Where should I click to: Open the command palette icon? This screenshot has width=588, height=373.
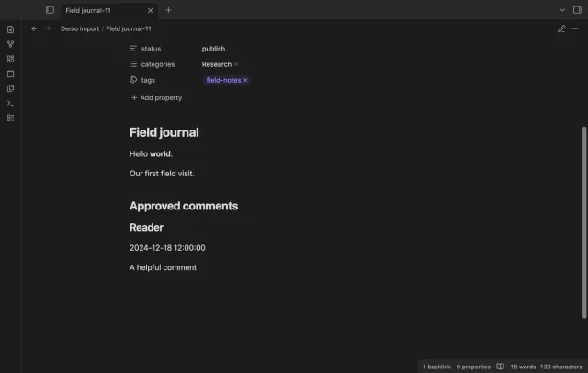pos(10,103)
